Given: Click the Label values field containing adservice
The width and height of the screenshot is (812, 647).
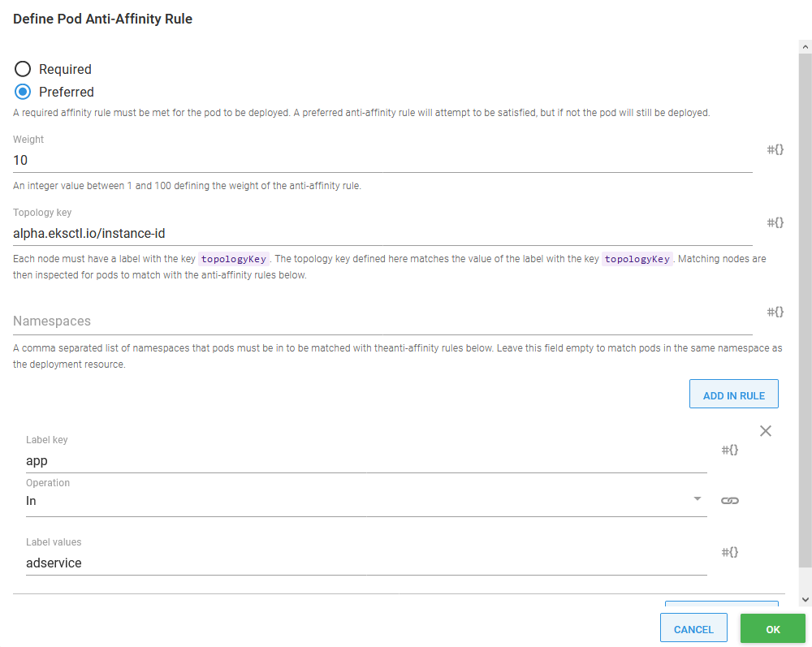Looking at the screenshot, I should click(x=365, y=563).
